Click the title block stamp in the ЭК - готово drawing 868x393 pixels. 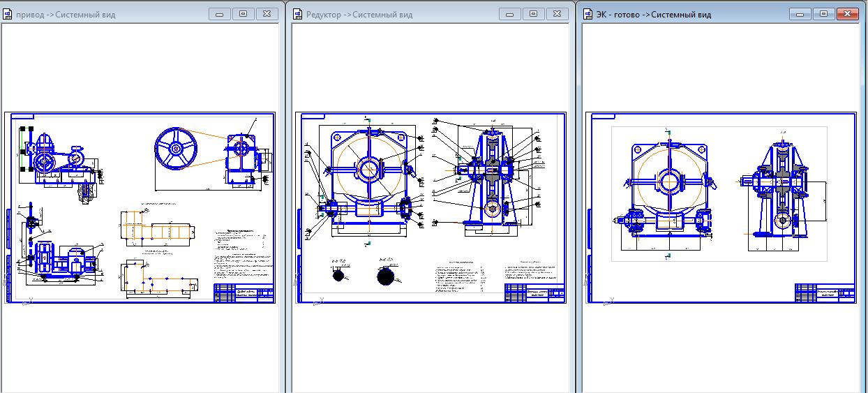tap(825, 292)
